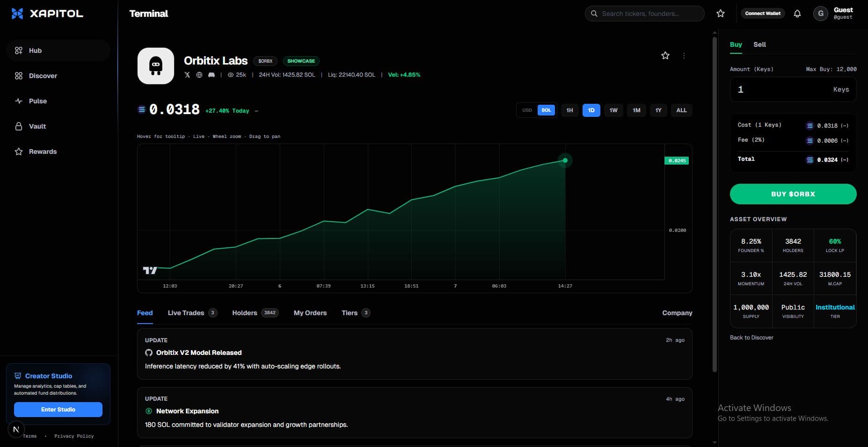This screenshot has width=868, height=447.
Task: Open the Terms link
Action: (30, 436)
